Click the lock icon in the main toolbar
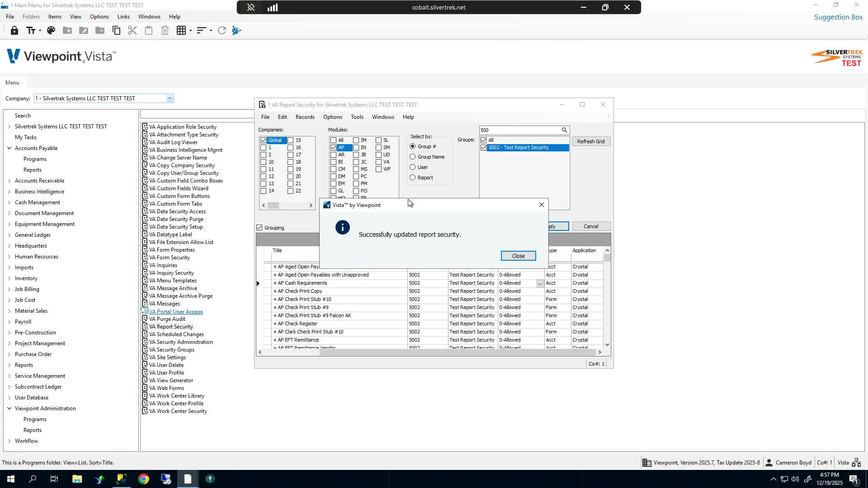The width and height of the screenshot is (868, 488). point(14,30)
